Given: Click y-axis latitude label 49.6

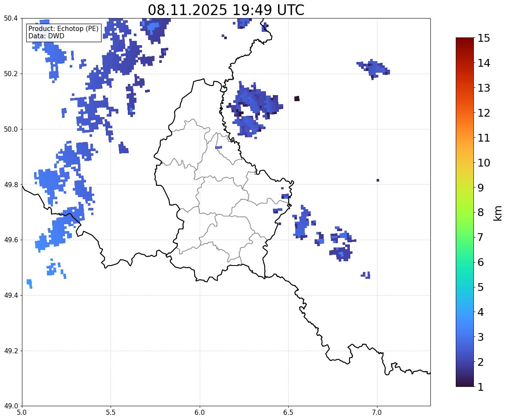Looking at the screenshot, I should 10,240.
